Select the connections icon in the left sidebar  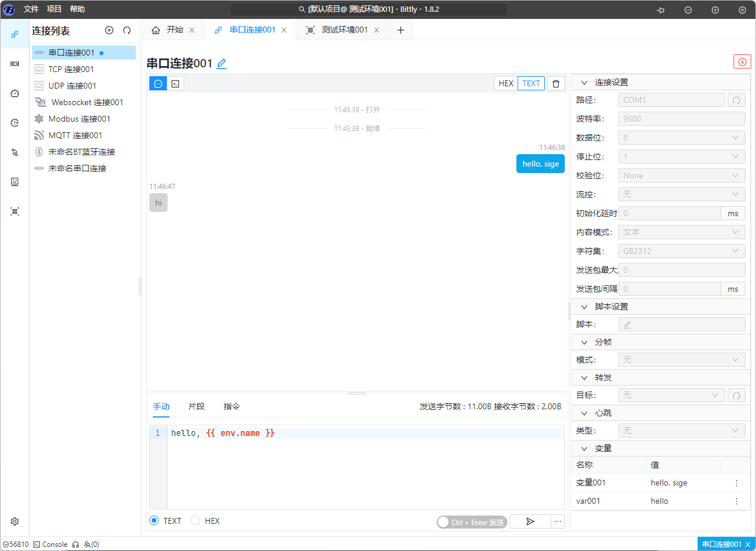[x=14, y=34]
